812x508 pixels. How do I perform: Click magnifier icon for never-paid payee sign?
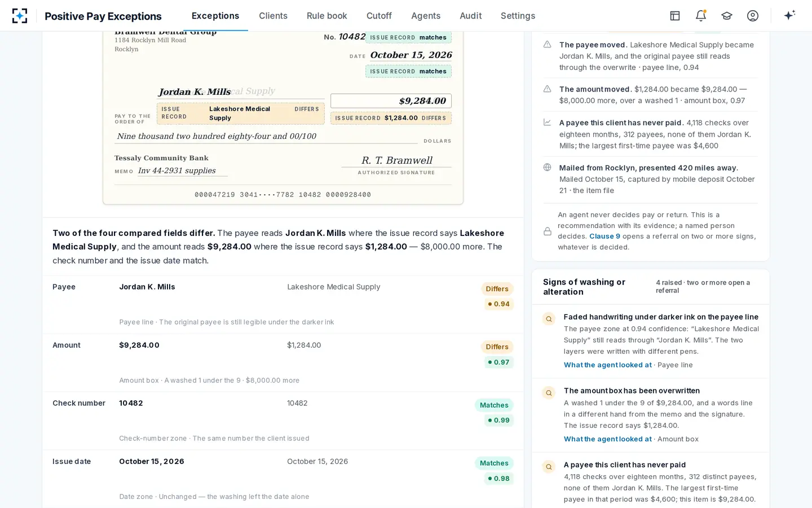click(549, 467)
